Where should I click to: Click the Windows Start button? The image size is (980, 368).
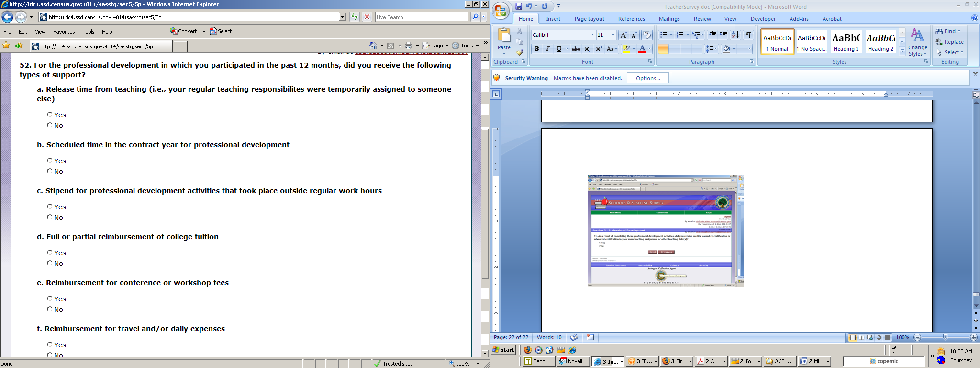(504, 350)
